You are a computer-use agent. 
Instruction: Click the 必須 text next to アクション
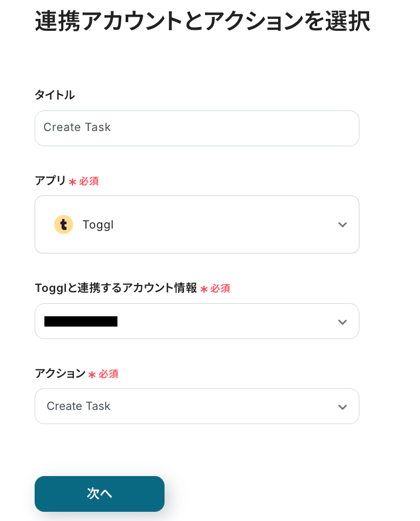(109, 374)
